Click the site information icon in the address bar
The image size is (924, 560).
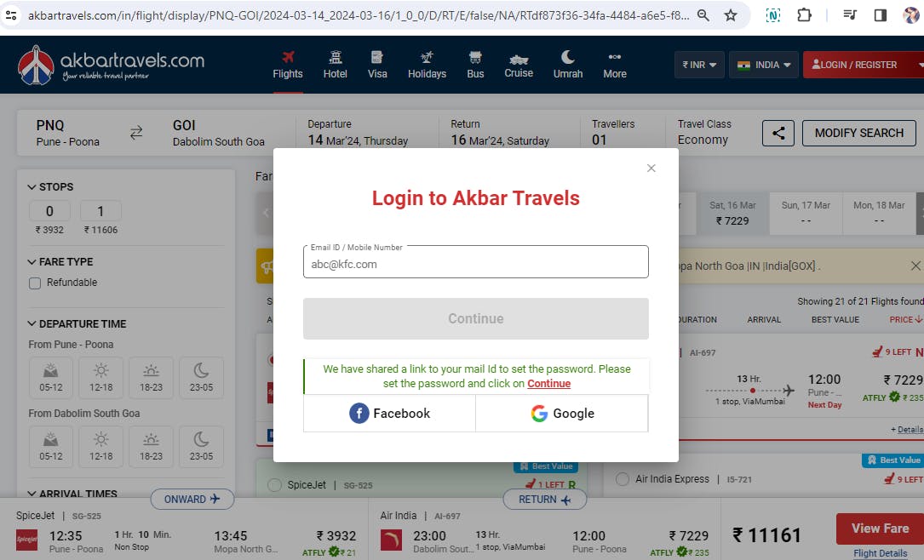click(x=11, y=15)
